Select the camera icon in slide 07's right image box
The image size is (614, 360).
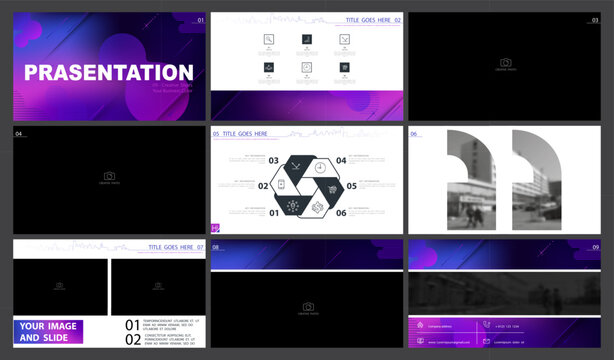pos(158,285)
